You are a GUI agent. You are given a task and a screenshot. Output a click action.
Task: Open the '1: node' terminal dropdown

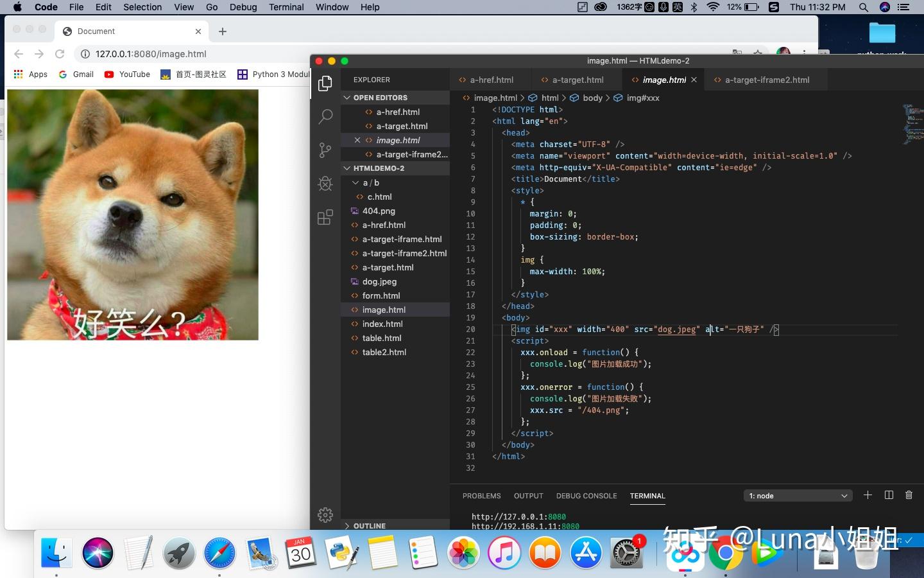798,496
